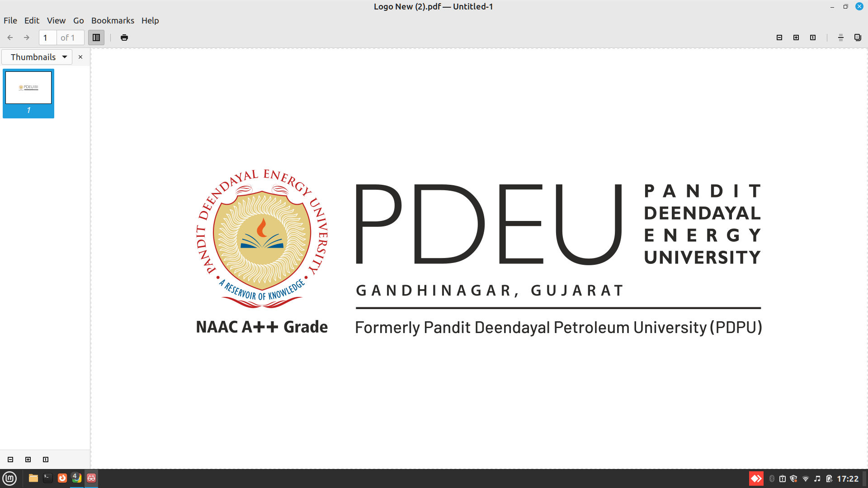Viewport: 868px width, 488px height.
Task: Open the Bookmarks menu
Action: click(x=113, y=20)
